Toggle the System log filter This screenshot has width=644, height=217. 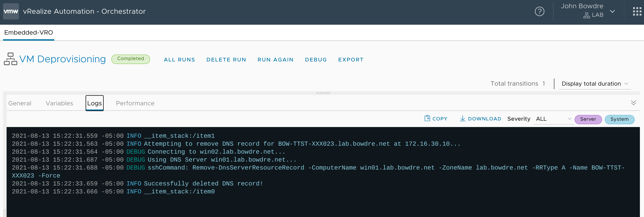(619, 119)
